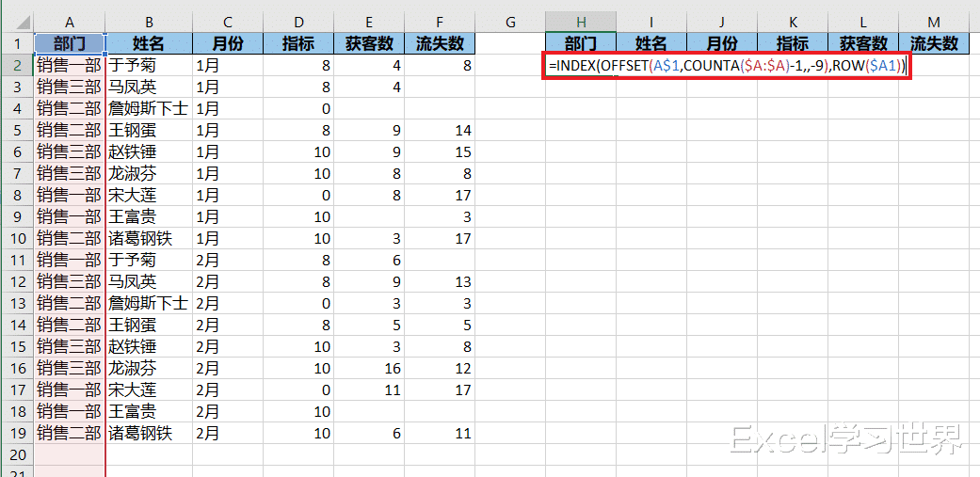Click 月份 header in column C
Screen dimensions: 980x477
tap(228, 43)
